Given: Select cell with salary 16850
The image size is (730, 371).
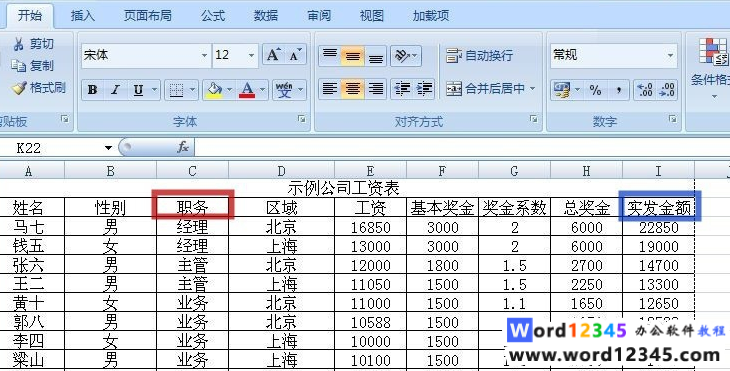Looking at the screenshot, I should click(x=370, y=227).
